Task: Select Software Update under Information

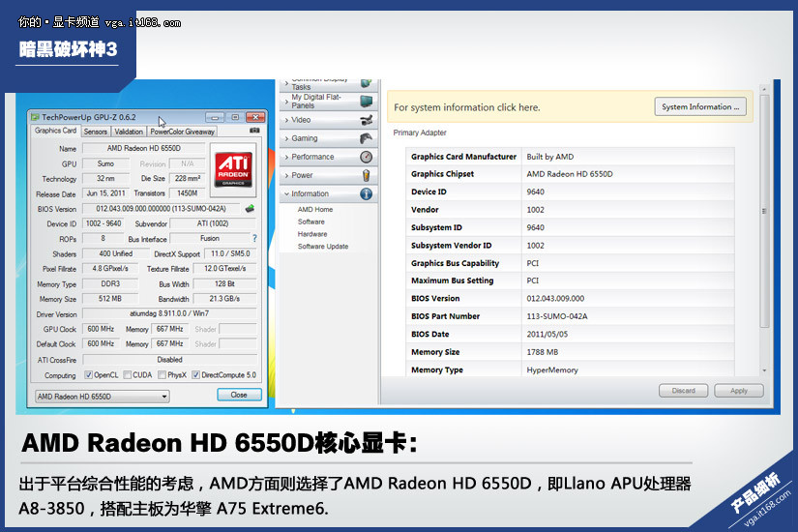Action: [323, 247]
